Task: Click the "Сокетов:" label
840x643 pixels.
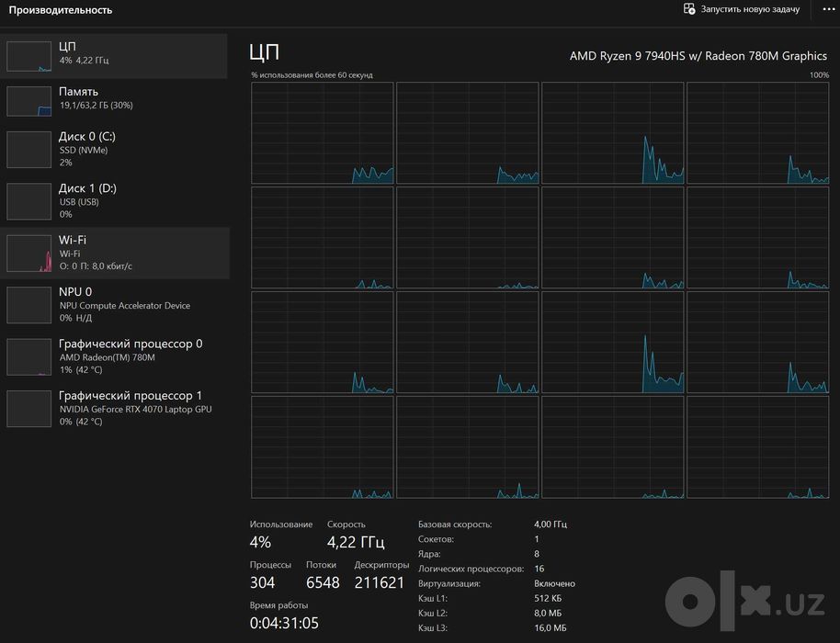Action: [x=436, y=539]
